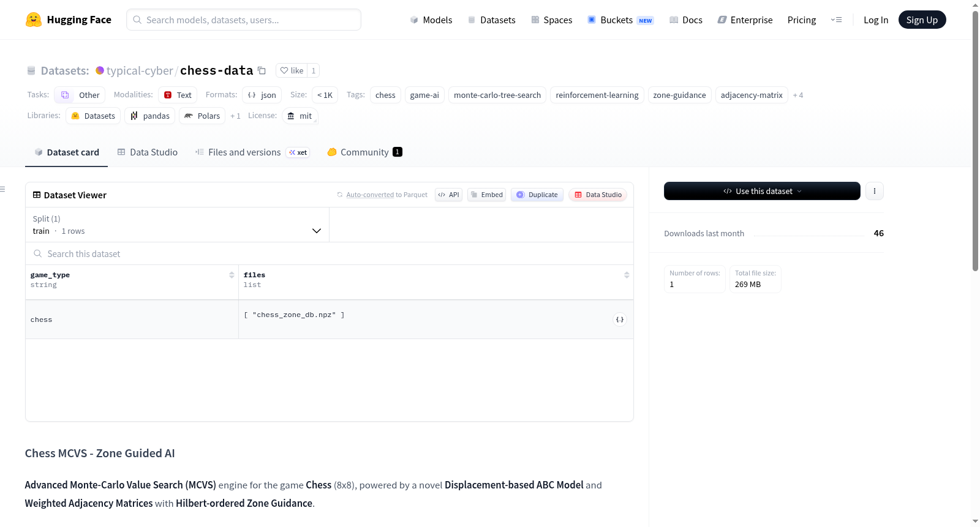Click the Hugging Face logo icon
The height and width of the screenshot is (527, 980).
(34, 20)
